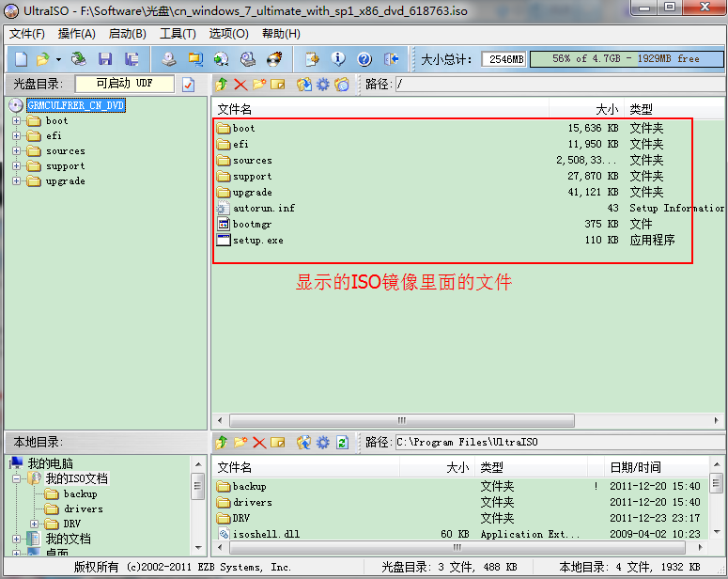
Task: Click the Exit door toolbar icon
Action: 392,59
